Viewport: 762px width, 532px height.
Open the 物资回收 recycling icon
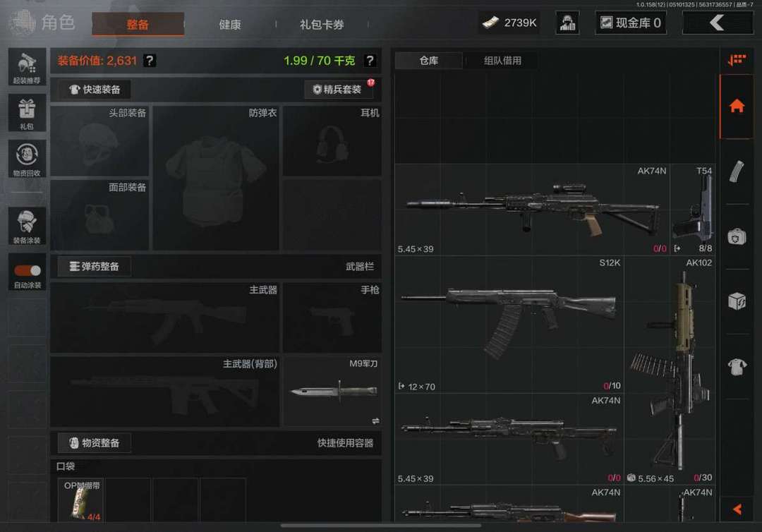pos(28,159)
